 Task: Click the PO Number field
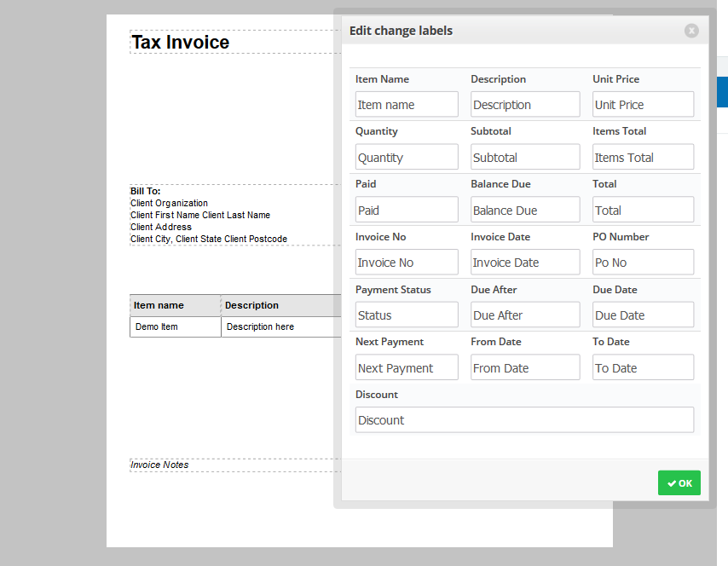pos(643,263)
